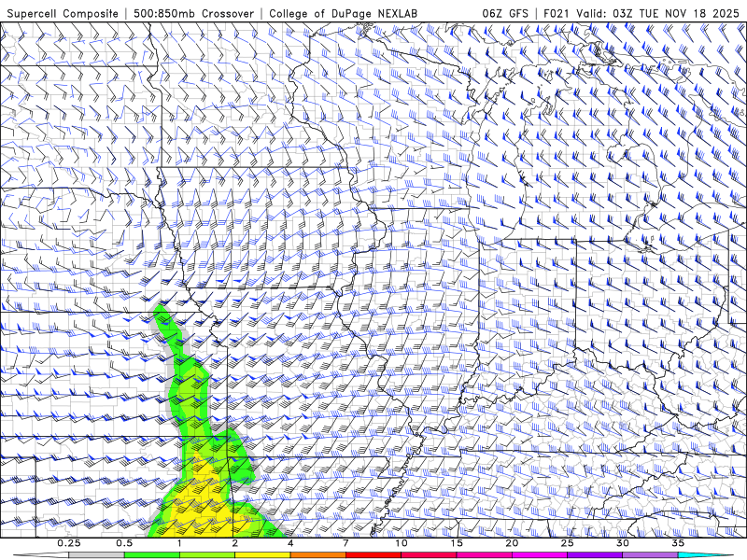747x560 pixels.
Task: Click the '25' colorbar label
Action: pos(567,543)
